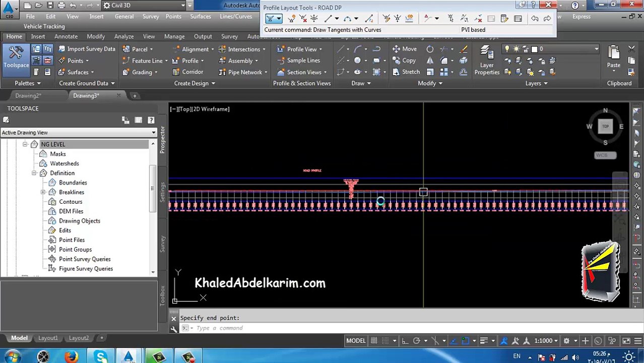Click the Annotation Scale visibility icon
This screenshot has width=644, height=363.
(503, 341)
